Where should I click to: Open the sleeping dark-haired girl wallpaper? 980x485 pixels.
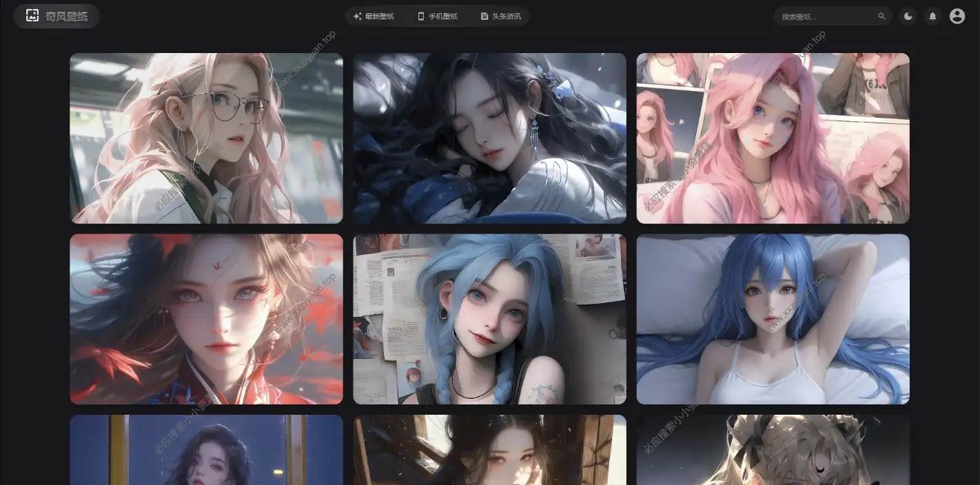489,137
